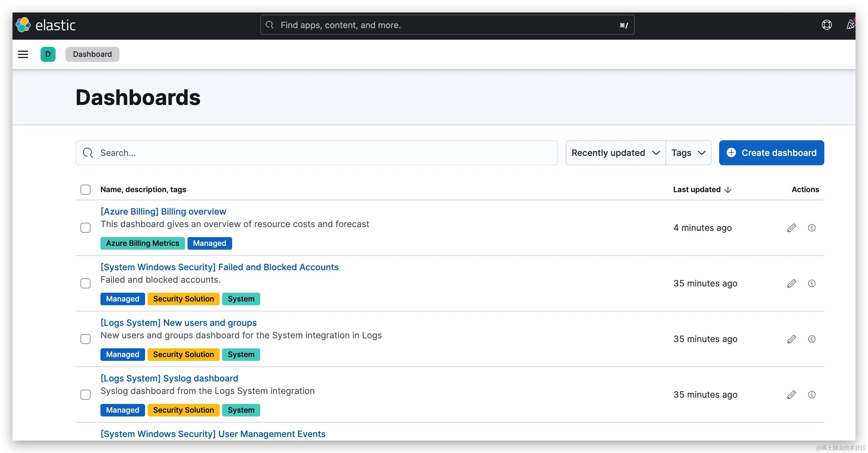
Task: Click the Create dashboard button
Action: (x=771, y=153)
